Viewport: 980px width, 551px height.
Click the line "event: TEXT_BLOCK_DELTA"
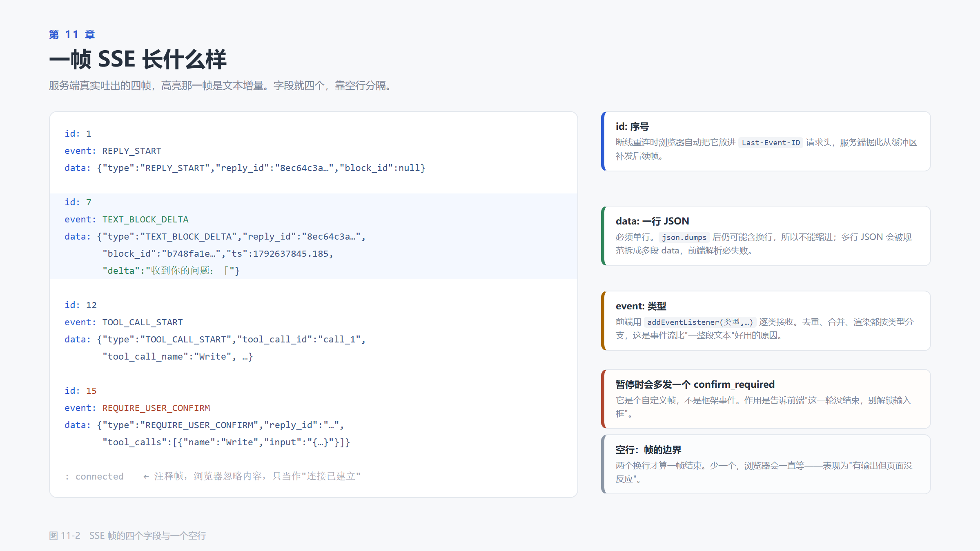point(127,219)
